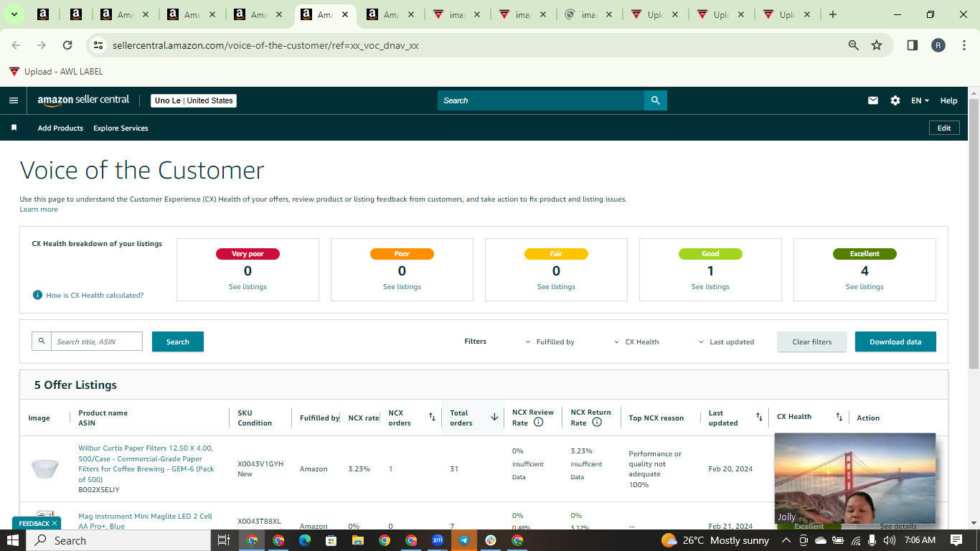Close the FEEDBACK widget
The image size is (980, 551).
pos(55,524)
